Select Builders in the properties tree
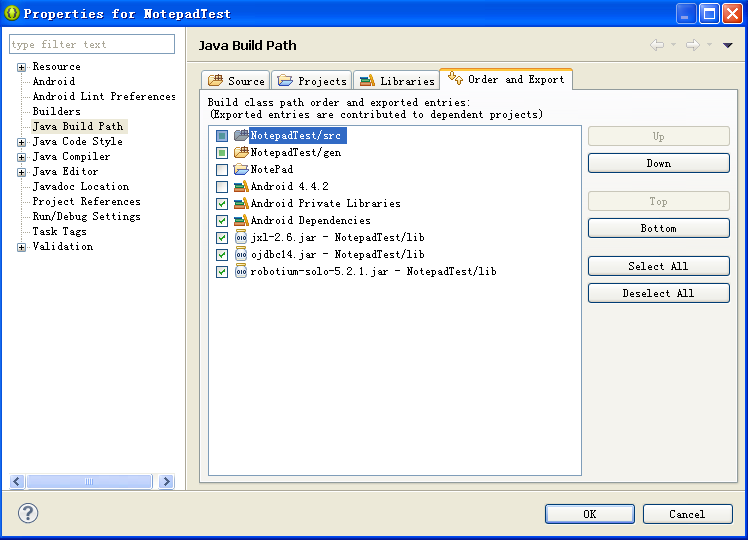The image size is (748, 540). (x=56, y=112)
